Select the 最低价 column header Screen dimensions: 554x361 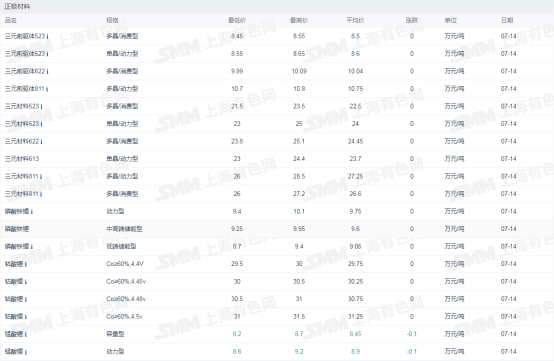coord(237,20)
